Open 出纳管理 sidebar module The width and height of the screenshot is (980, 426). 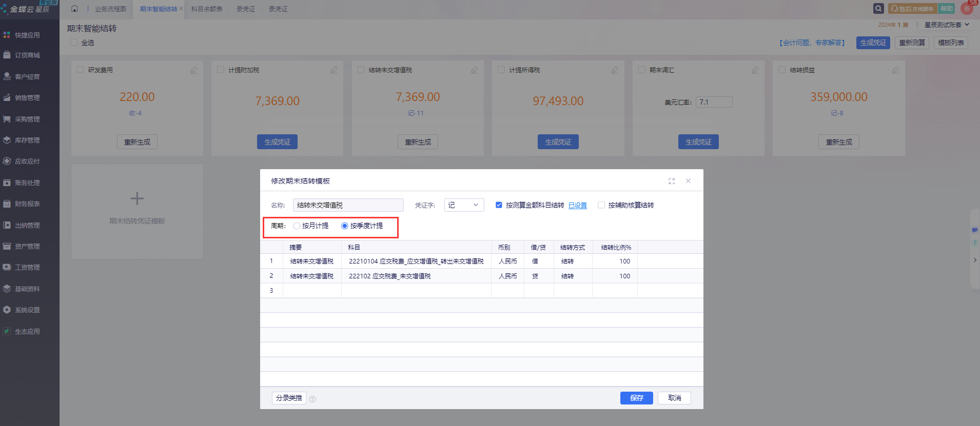click(x=21, y=225)
